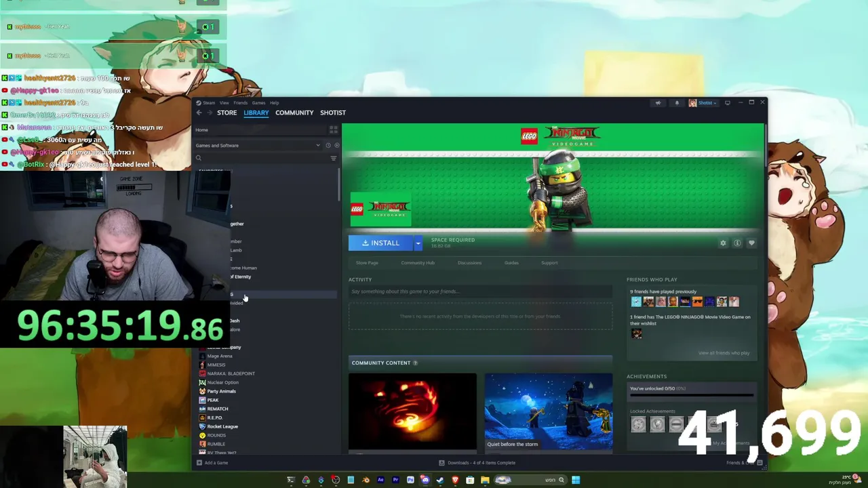Open the Steam announcements megaphone icon

click(658, 103)
